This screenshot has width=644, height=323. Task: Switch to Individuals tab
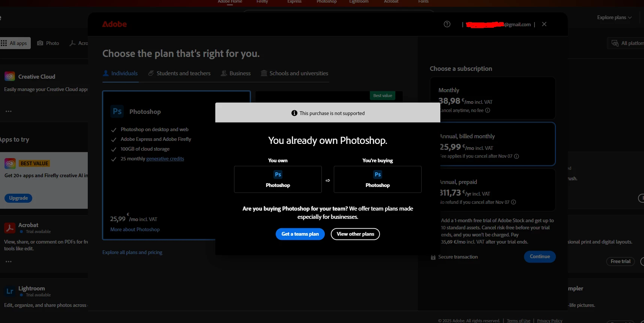coord(120,73)
